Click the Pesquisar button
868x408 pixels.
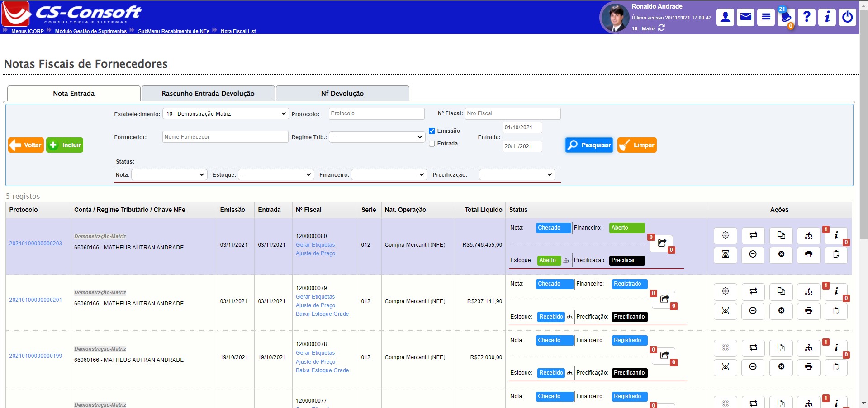(589, 145)
